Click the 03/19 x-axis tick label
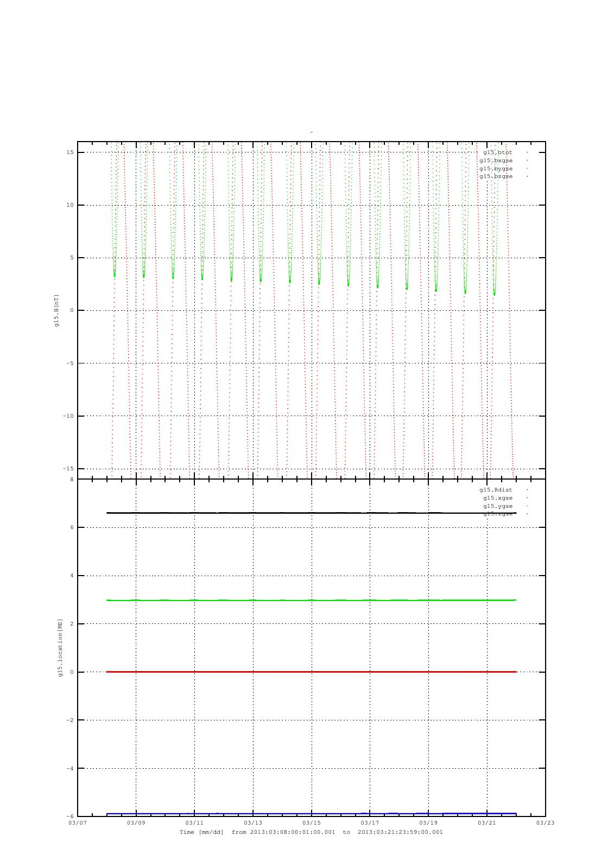The height and width of the screenshot is (868, 614). [428, 823]
